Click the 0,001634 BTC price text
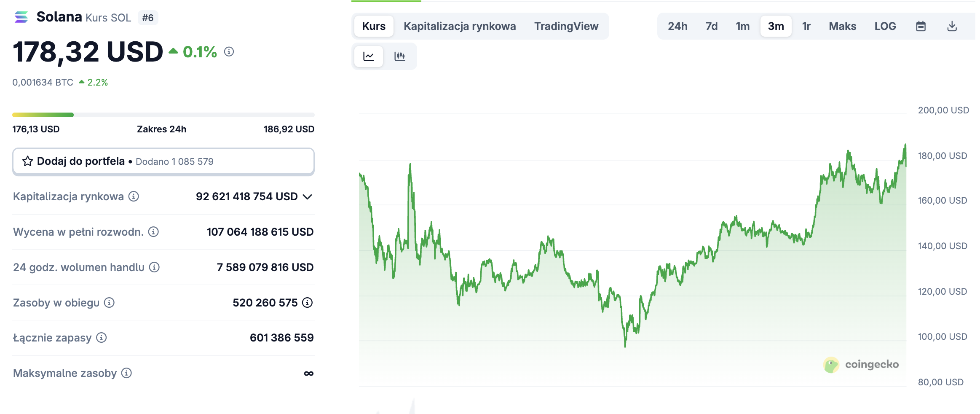Viewport: 980px width, 414px height. (43, 82)
